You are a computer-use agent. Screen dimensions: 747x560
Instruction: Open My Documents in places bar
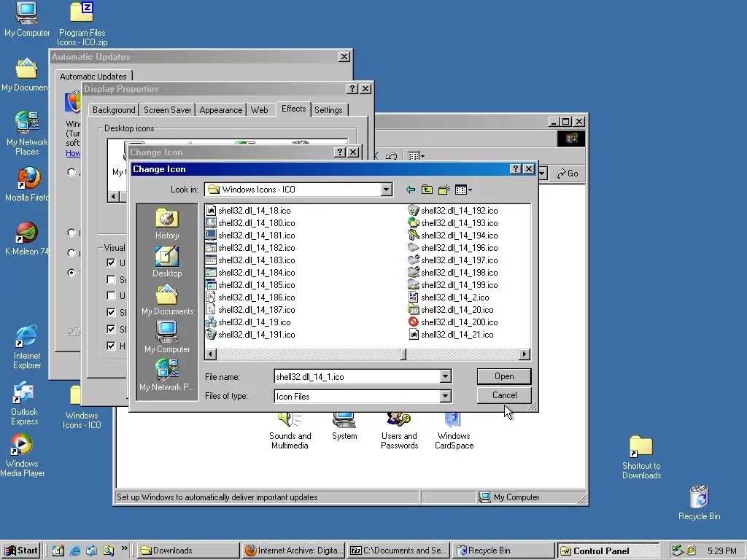point(167,300)
